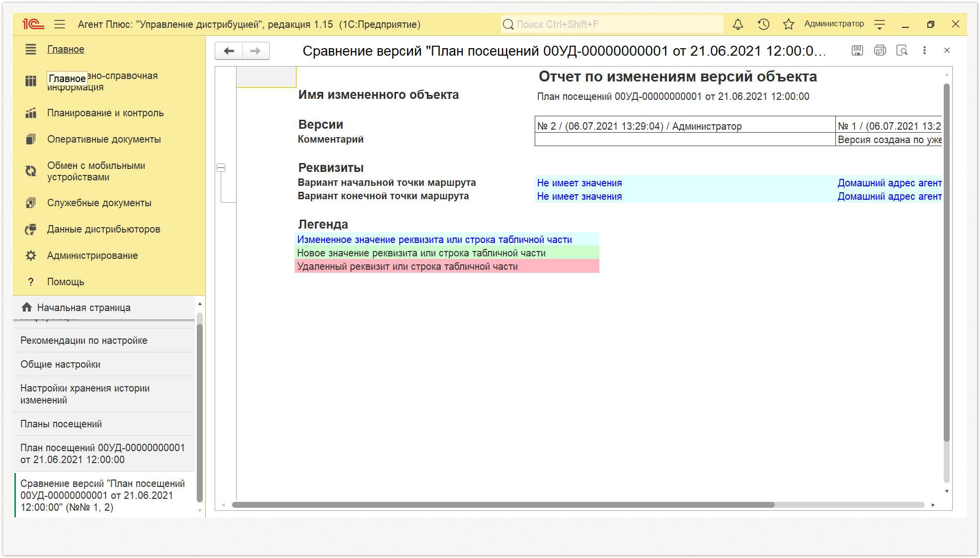Click the home icon of Начальная страница
The height and width of the screenshot is (558, 980).
[27, 307]
